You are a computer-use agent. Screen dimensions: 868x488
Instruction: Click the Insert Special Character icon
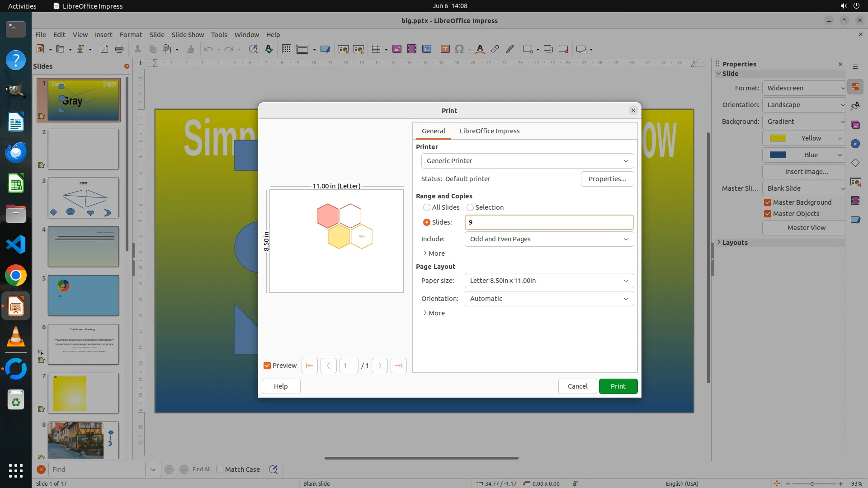tap(459, 49)
